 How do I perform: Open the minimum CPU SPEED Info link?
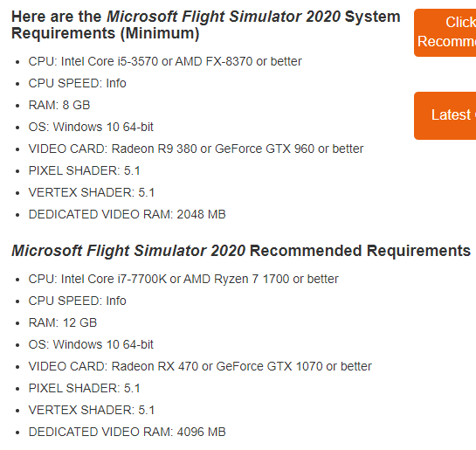click(x=116, y=83)
